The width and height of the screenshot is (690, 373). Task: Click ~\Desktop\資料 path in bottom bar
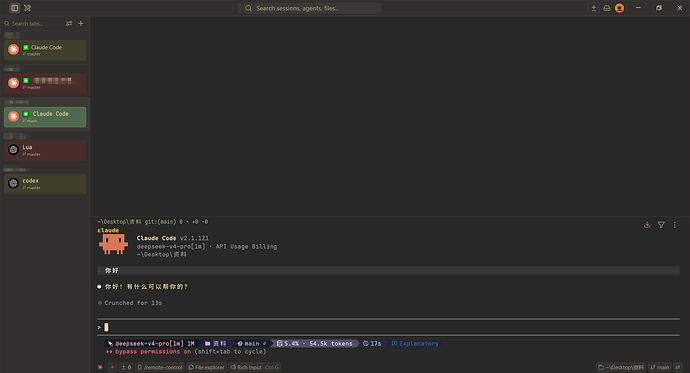click(x=621, y=367)
